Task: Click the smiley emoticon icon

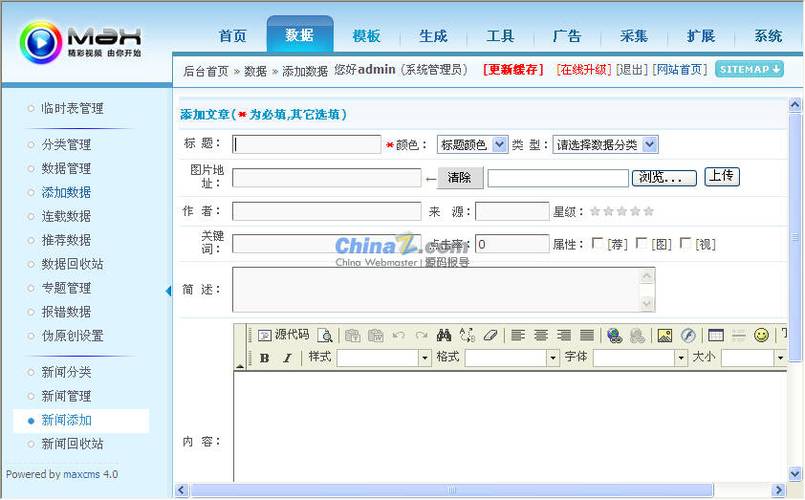Action: pos(761,335)
